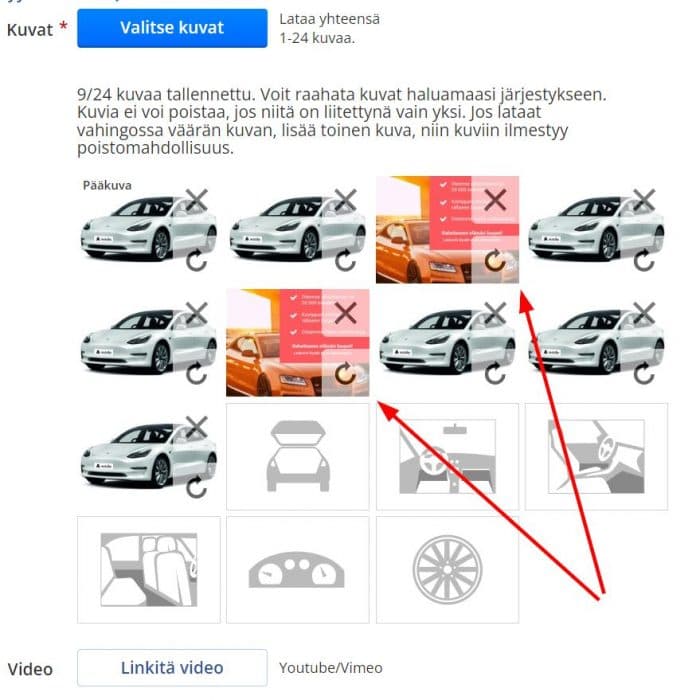Rotate the first white Tesla in second row
Viewport: 700px width, 700px height.
pos(196,374)
